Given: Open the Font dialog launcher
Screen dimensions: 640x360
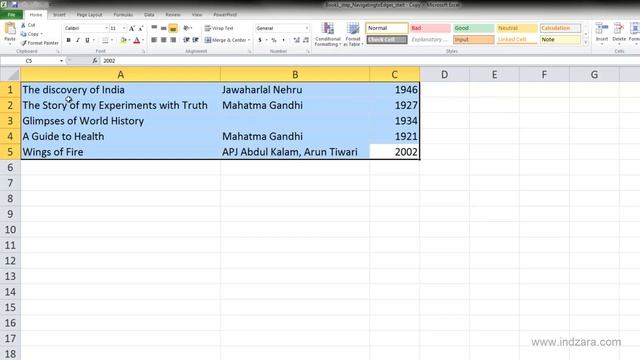Looking at the screenshot, I should click(x=143, y=52).
